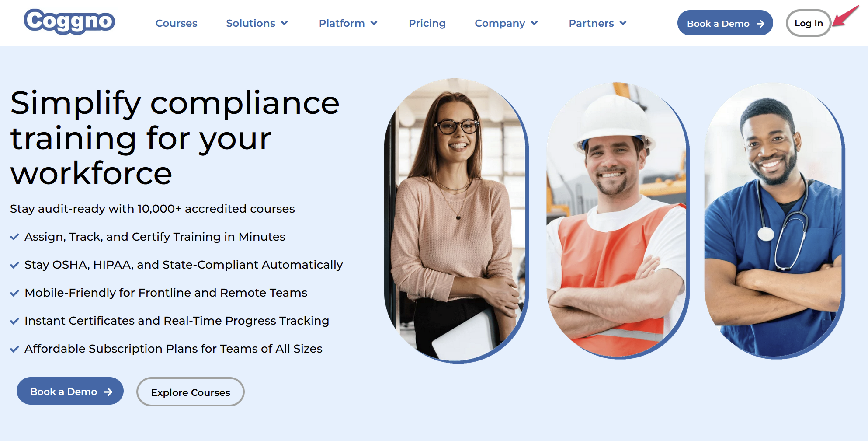This screenshot has width=868, height=441.
Task: Click the construction worker in hard hat photo
Action: coord(618,220)
